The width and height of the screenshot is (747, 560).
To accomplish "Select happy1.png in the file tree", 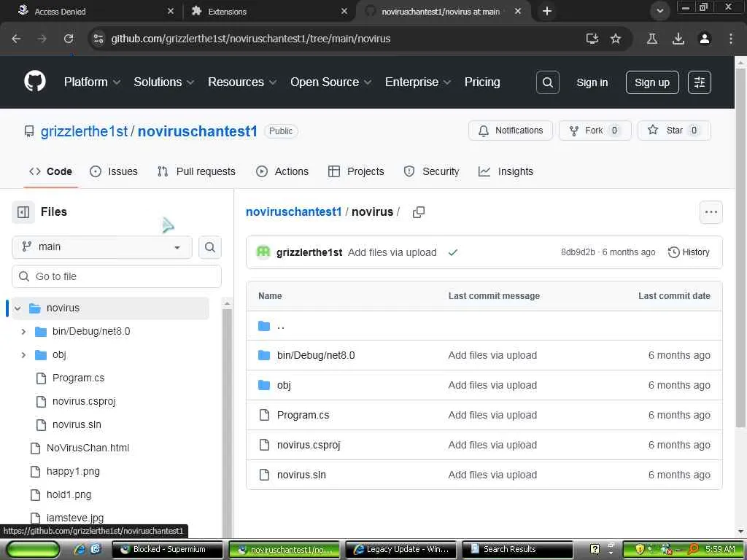I will pos(74,472).
